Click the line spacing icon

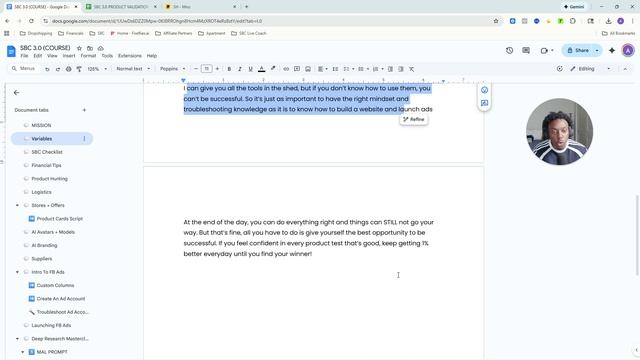335,69
